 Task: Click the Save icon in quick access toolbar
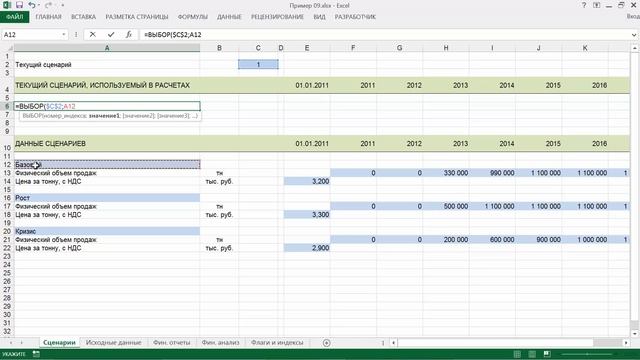(19, 5)
